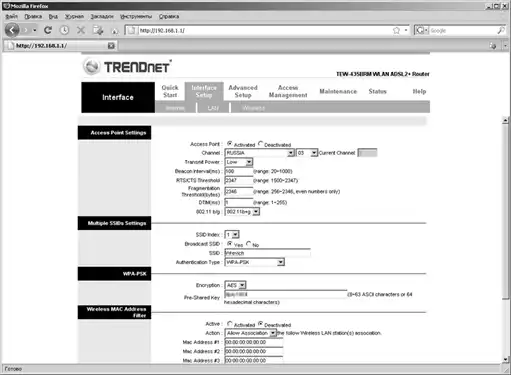
Task: Click the Google search box
Action: [x=462, y=30]
